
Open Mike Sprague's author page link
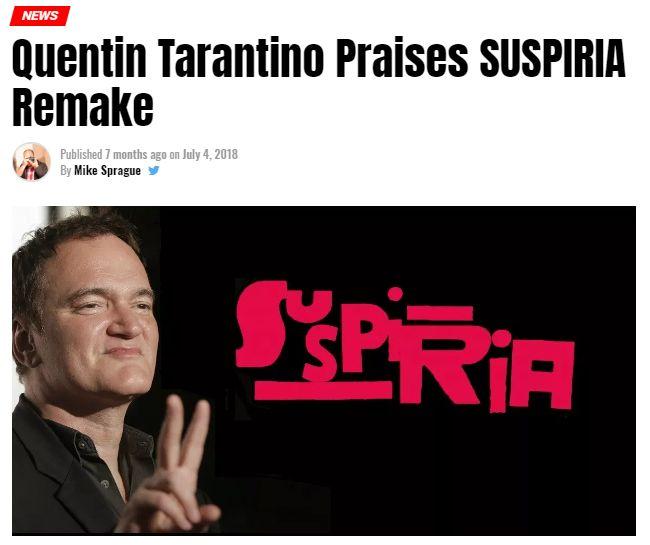point(107,170)
